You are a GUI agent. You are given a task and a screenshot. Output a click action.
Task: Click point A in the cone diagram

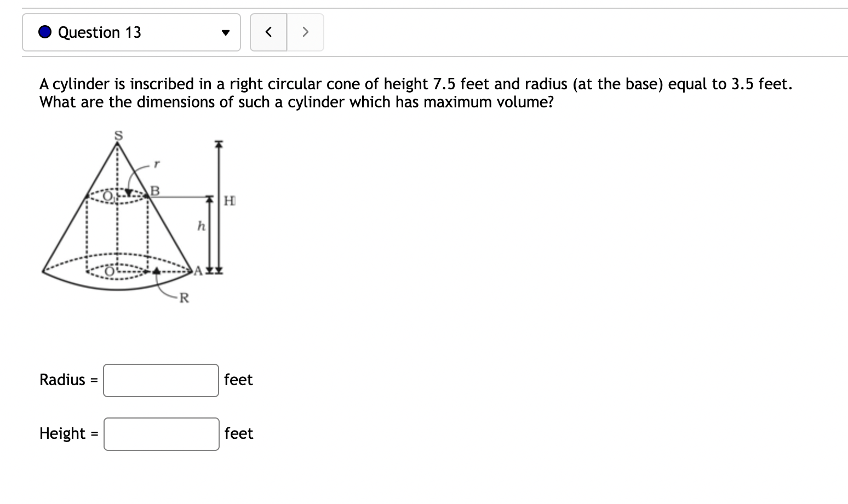[197, 271]
